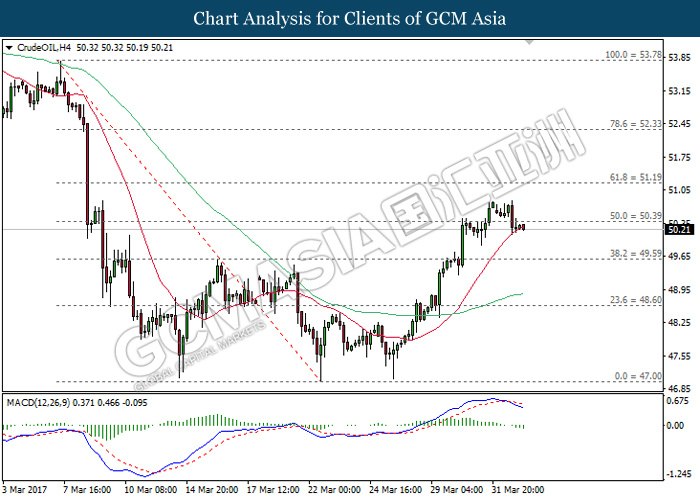Click the 3 Mar 2017 date label
This screenshot has height=500, width=700.
point(24,490)
